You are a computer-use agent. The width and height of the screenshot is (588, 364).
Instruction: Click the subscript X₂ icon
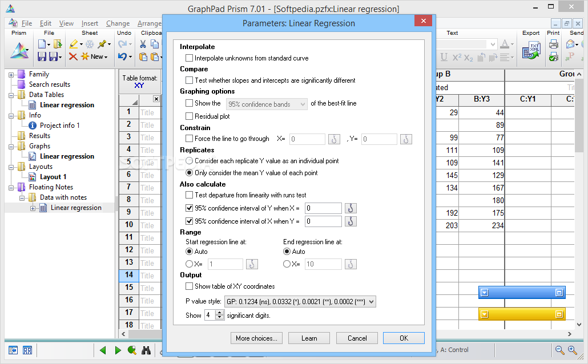pos(468,58)
